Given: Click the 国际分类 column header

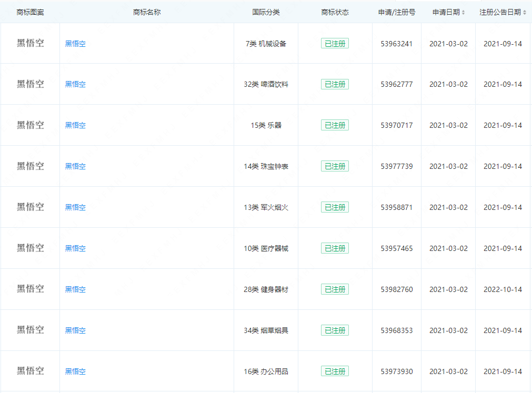Looking at the screenshot, I should coord(266,13).
